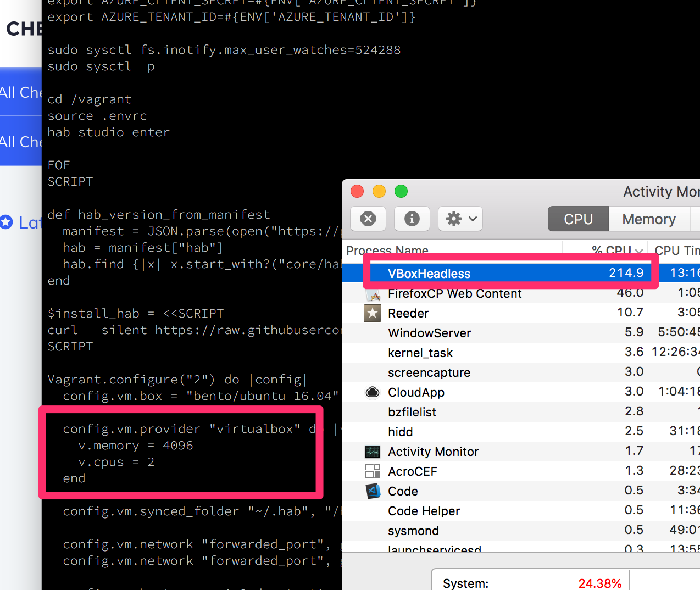Click the 214.9 CPU value of VBoxHeadless

click(626, 272)
